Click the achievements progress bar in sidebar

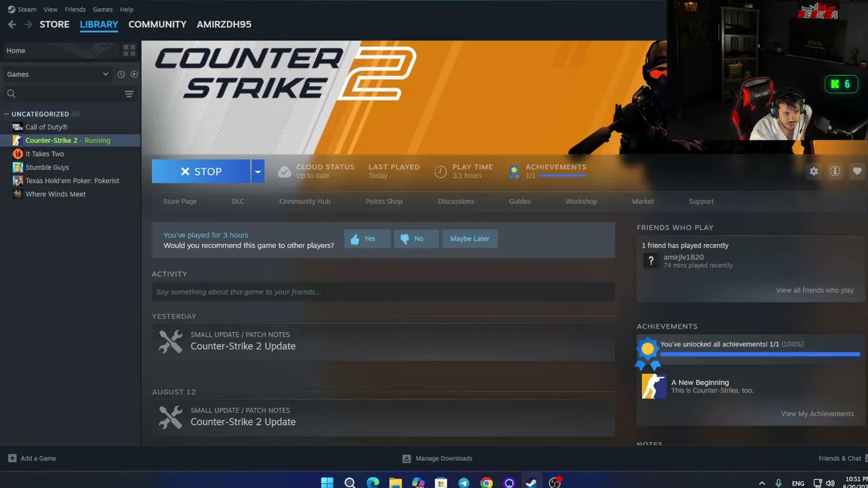pos(759,354)
